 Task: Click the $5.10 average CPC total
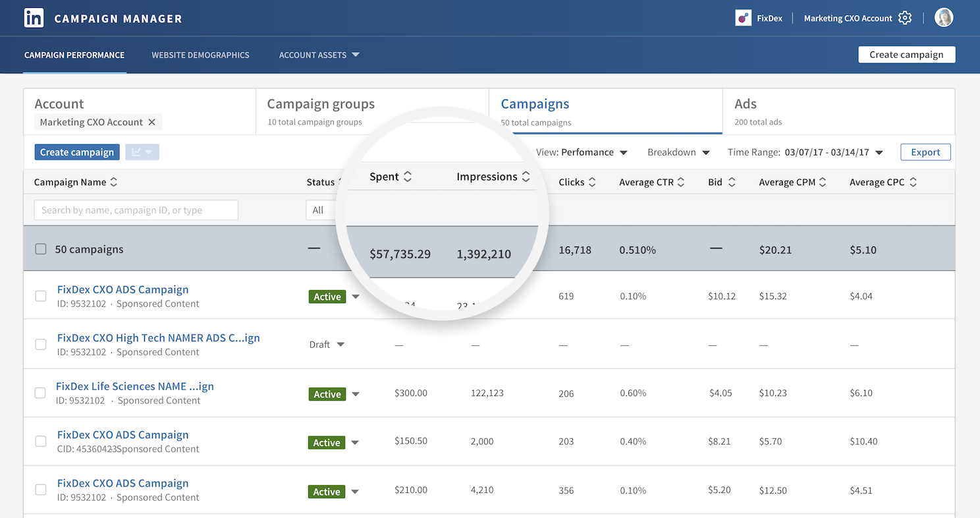coord(863,250)
